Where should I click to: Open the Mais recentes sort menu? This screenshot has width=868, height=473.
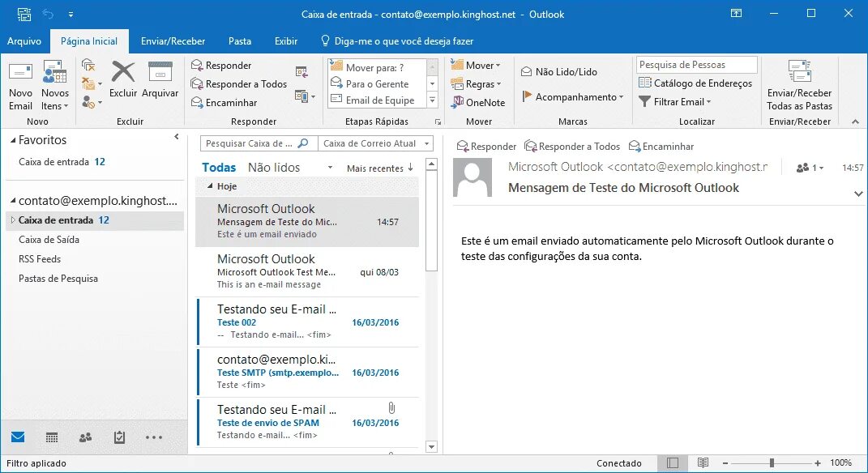click(380, 168)
